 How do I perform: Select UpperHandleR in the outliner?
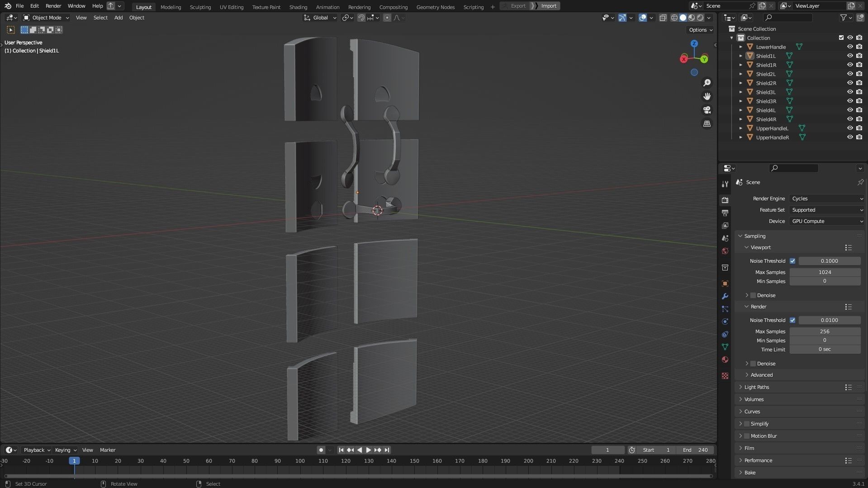tap(772, 137)
